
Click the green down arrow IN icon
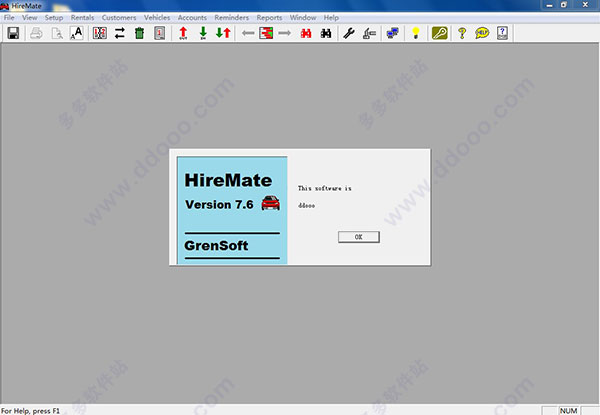203,33
